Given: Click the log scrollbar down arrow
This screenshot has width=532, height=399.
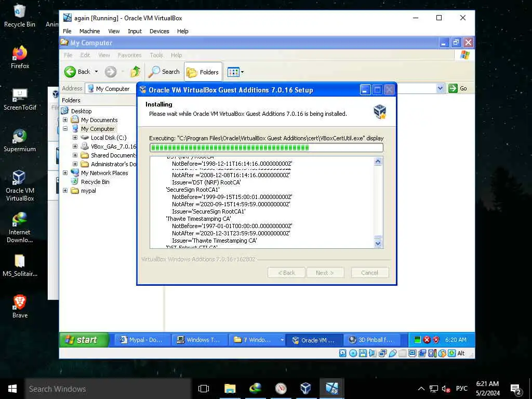Looking at the screenshot, I should pos(378,244).
